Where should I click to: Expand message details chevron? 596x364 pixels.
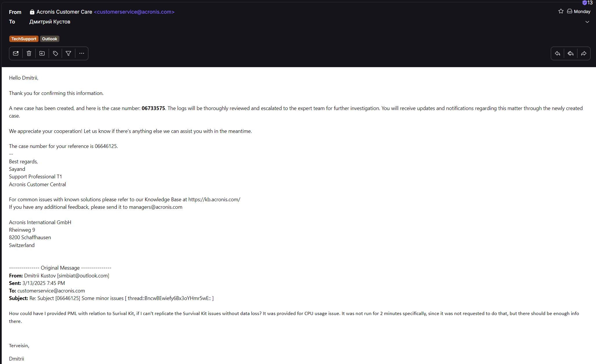click(587, 22)
